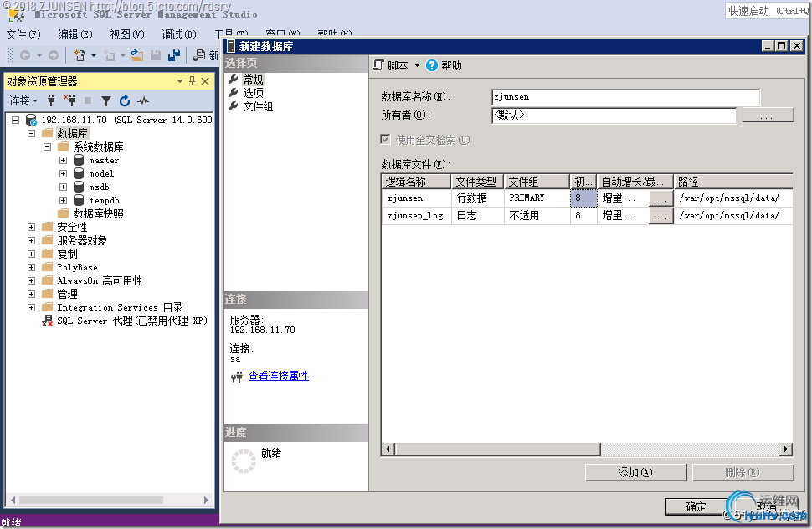Screen dimensions: 812x529
Task: Click the navigate forward arrow icon
Action: (54, 55)
